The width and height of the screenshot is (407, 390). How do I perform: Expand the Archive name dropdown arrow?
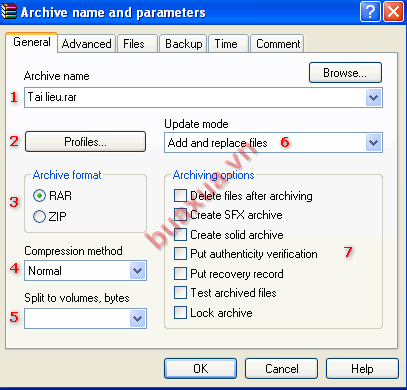point(373,98)
